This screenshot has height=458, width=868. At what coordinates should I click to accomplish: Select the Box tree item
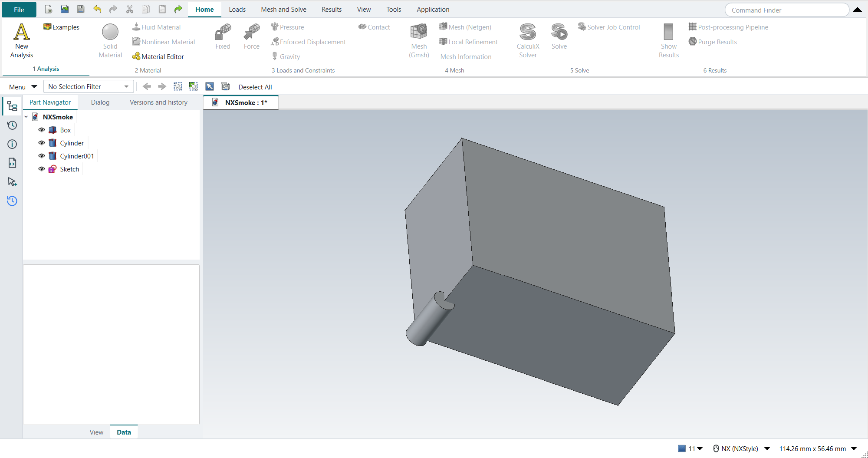65,130
